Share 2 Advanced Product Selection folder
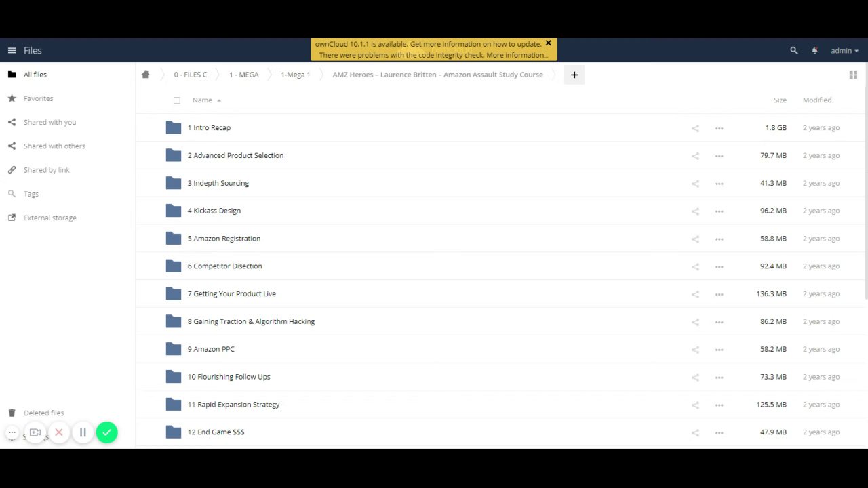 click(x=695, y=156)
